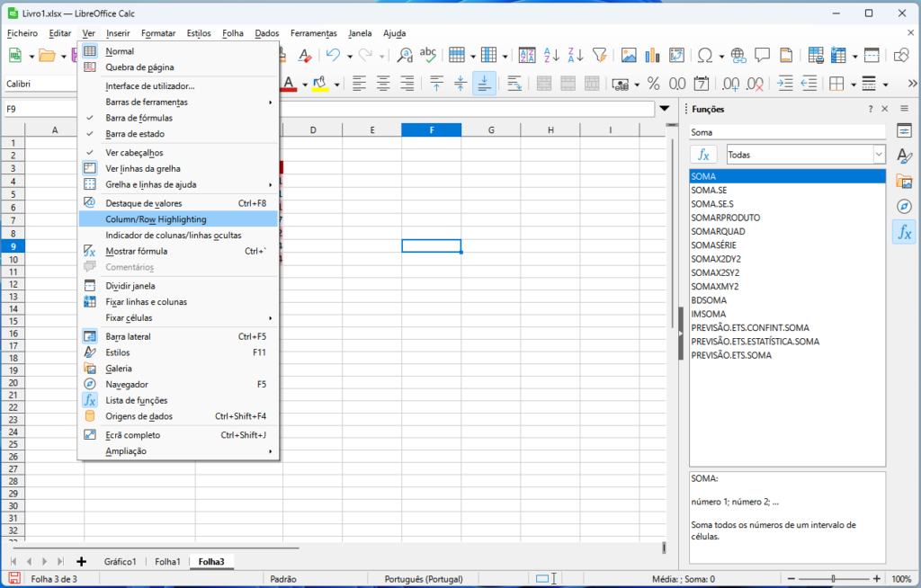The image size is (921, 588).
Task: Switch to the Gráfico1 sheet tab
Action: [x=120, y=561]
